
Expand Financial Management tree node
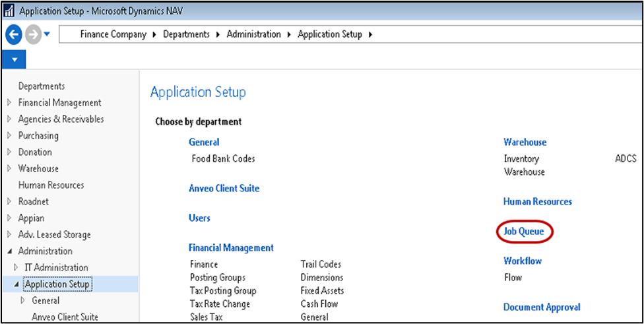(x=9, y=103)
